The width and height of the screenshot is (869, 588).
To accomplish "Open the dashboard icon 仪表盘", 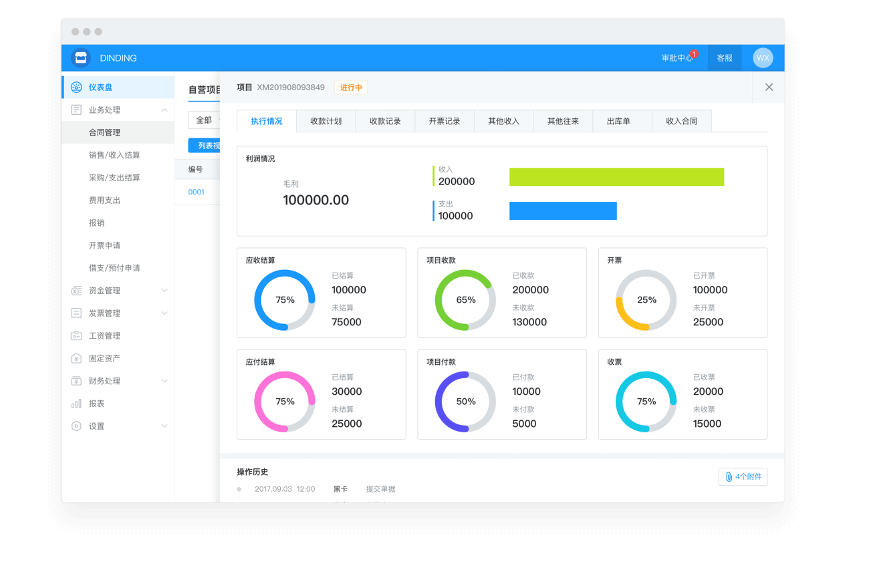I will click(77, 87).
